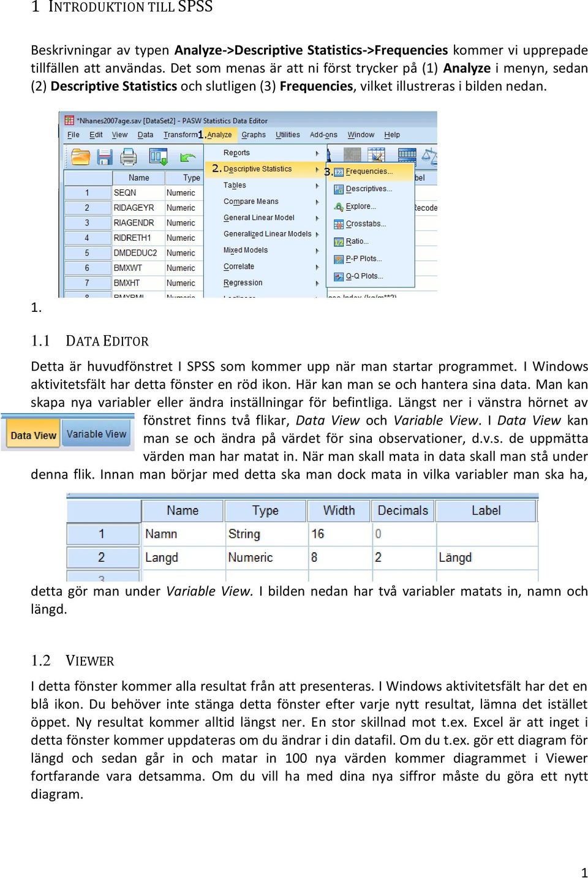The width and height of the screenshot is (588, 878).
Task: Click the Print toolbar icon
Action: 128,157
